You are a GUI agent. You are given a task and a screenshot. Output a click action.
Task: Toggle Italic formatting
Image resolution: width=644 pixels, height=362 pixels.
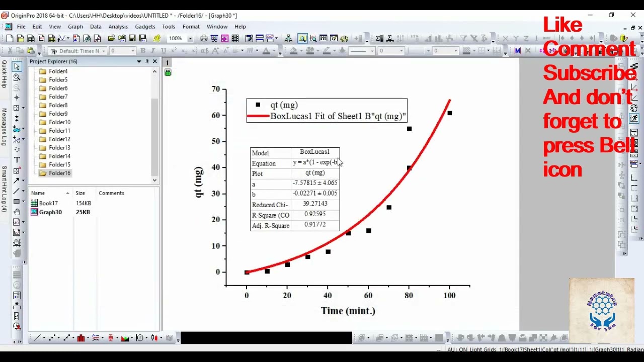tap(152, 51)
